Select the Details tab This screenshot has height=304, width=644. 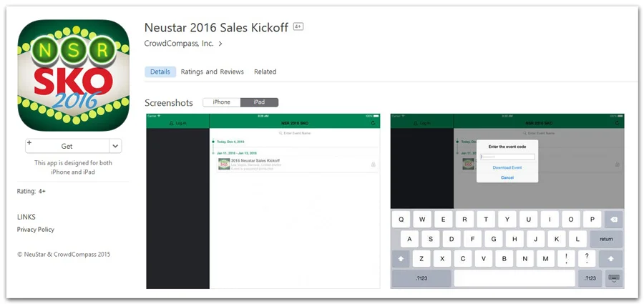(x=160, y=72)
